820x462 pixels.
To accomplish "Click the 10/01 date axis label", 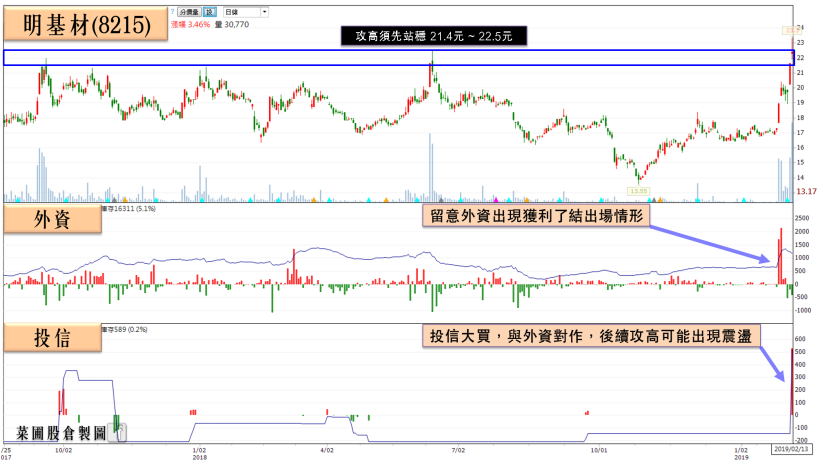I will click(599, 450).
